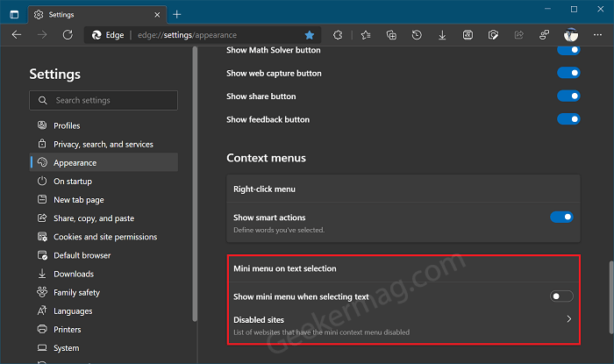This screenshot has width=614, height=364.
Task: Refresh the page with the reload icon
Action: (68, 35)
